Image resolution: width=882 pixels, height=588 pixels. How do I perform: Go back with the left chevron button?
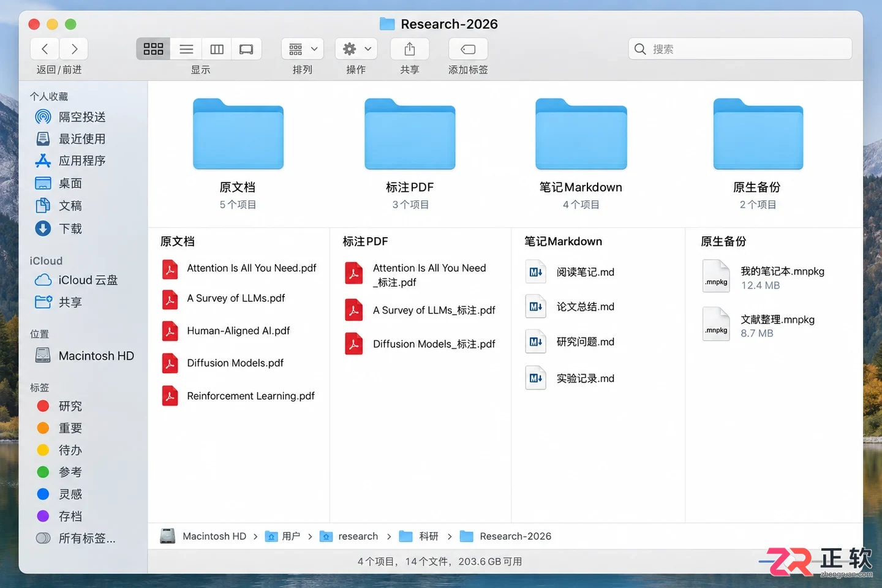[x=45, y=49]
